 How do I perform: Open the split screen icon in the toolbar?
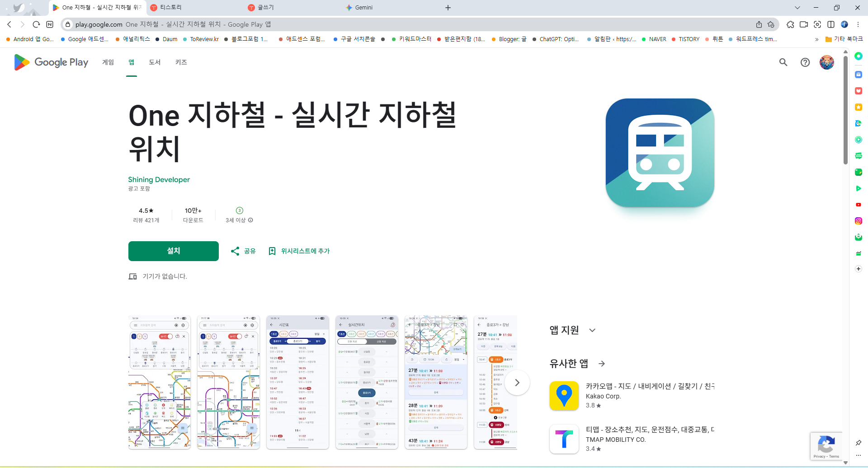click(x=831, y=24)
